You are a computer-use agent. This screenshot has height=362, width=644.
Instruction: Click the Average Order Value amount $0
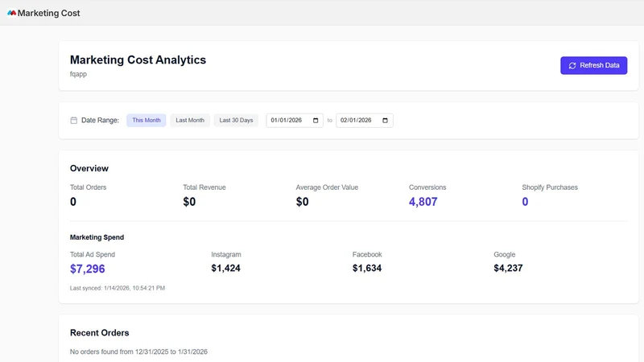303,202
